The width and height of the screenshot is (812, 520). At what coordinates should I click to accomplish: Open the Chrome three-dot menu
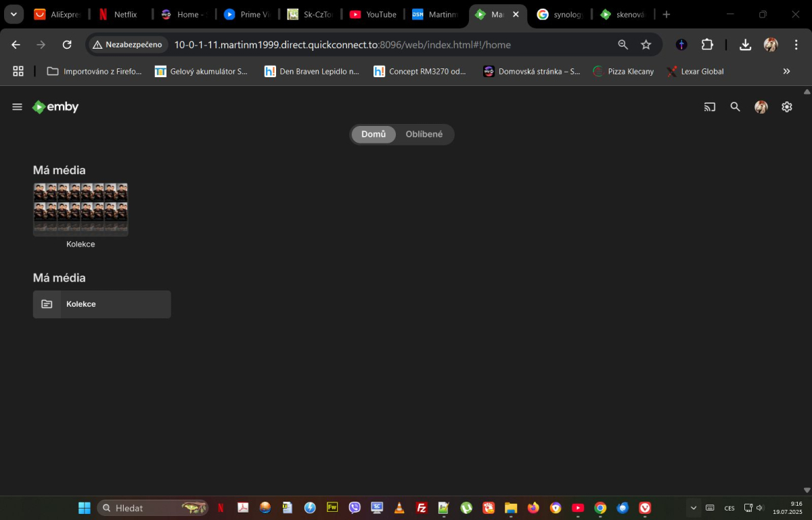798,44
